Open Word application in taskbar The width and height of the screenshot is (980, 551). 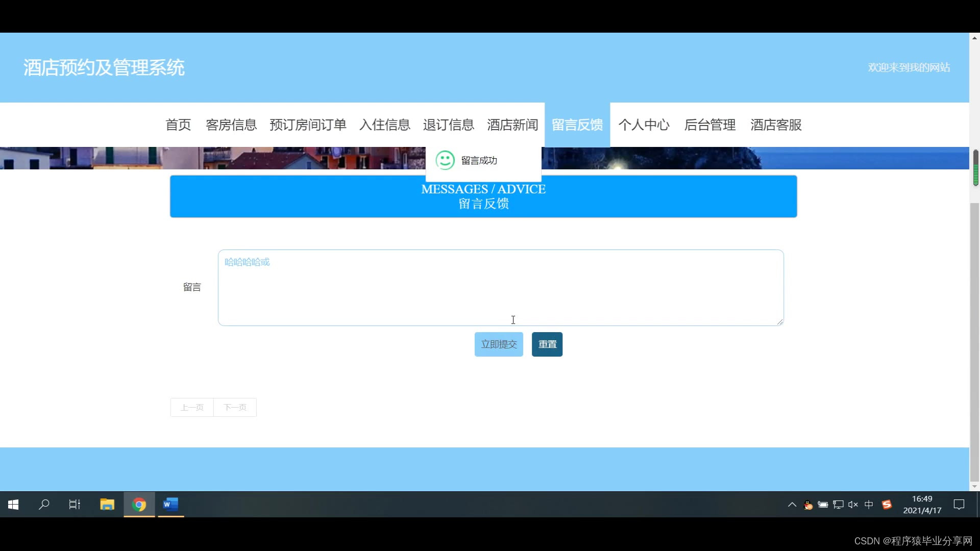click(x=170, y=505)
